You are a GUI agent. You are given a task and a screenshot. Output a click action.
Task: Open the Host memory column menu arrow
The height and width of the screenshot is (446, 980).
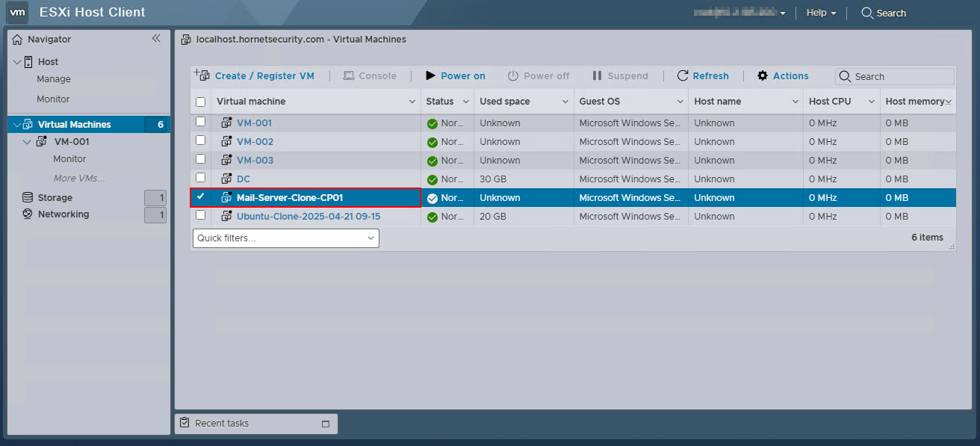pyautogui.click(x=949, y=102)
